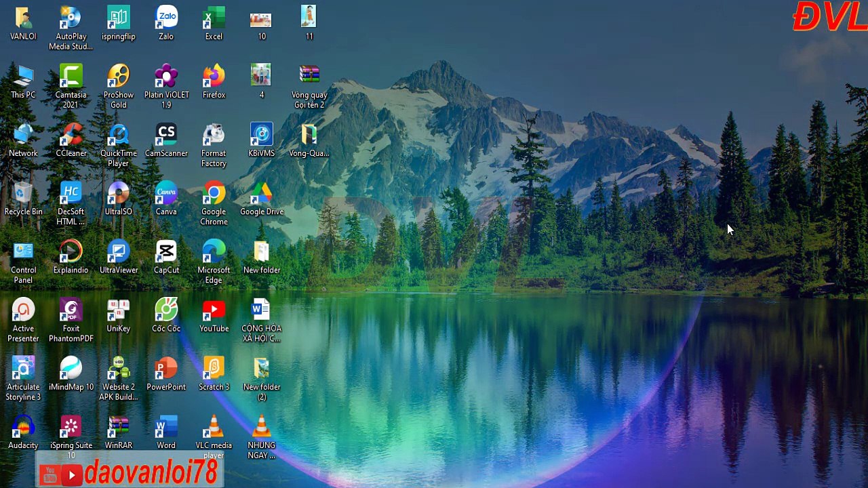Launch DecSoft HTML shortcut
868x488 pixels.
tap(71, 193)
